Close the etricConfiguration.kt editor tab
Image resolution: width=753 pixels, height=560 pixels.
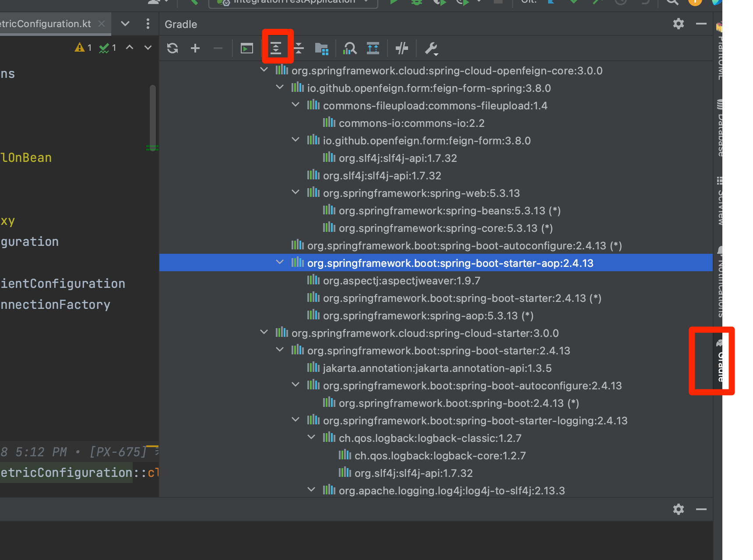(x=102, y=24)
